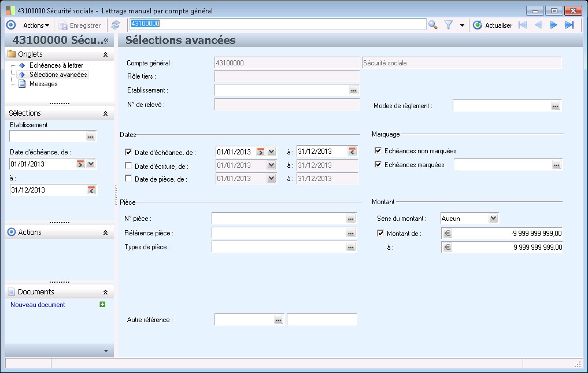
Task: Click the Modes de règlement browse button
Action: pyautogui.click(x=556, y=106)
